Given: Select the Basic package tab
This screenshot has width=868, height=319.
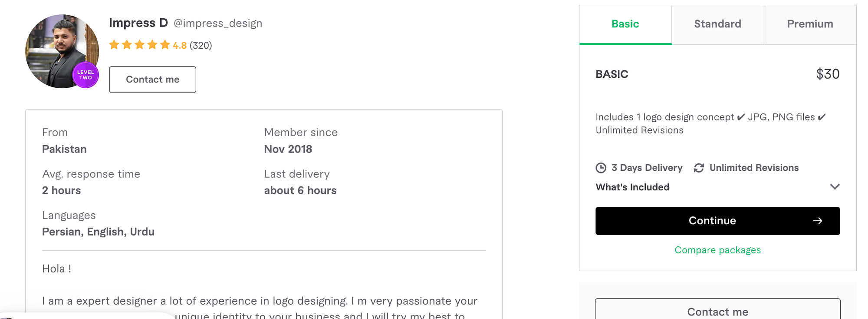Looking at the screenshot, I should click(x=625, y=24).
